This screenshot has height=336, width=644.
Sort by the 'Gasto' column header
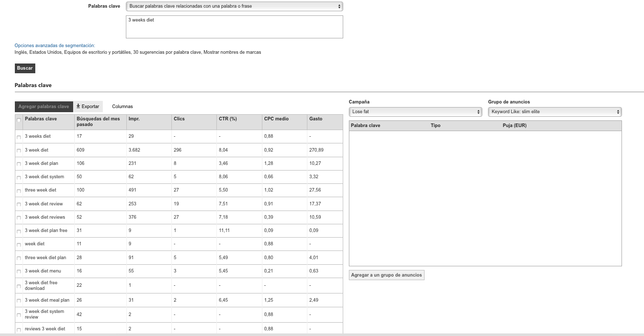pos(325,122)
